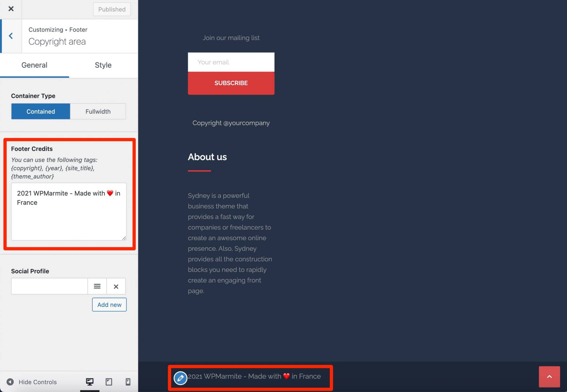Remove the empty Social Profile entry

click(116, 286)
